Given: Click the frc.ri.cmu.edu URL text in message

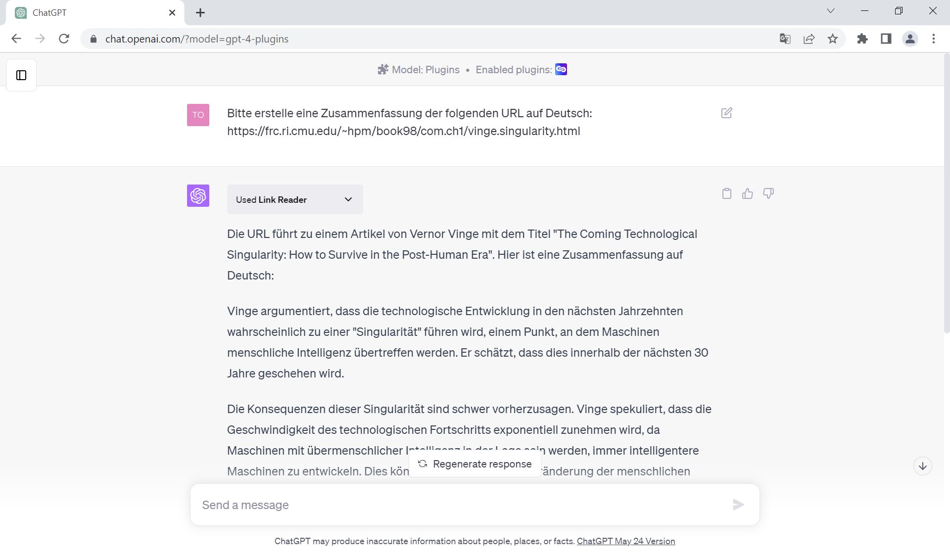Looking at the screenshot, I should pyautogui.click(x=404, y=131).
